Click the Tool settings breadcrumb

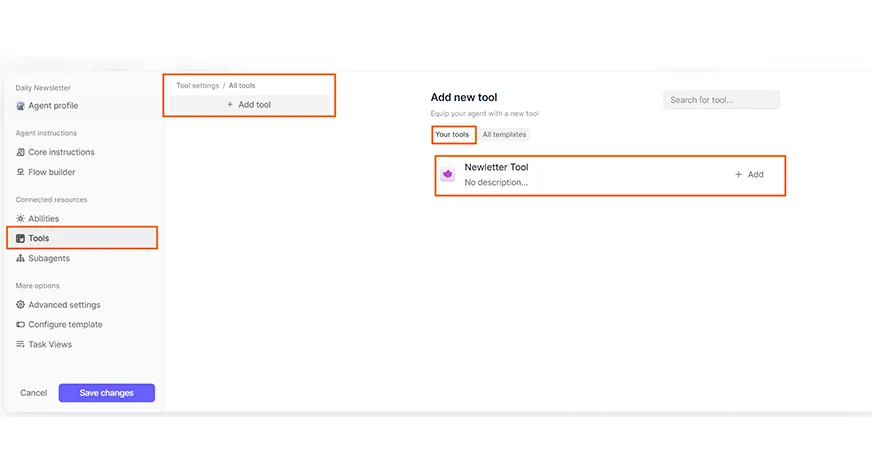pyautogui.click(x=197, y=86)
